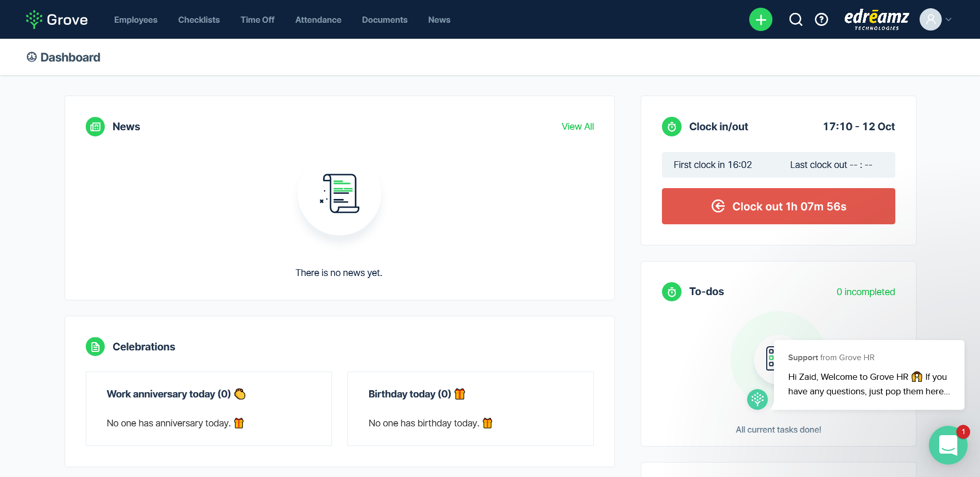Open the support chat bubble launcher

click(947, 444)
